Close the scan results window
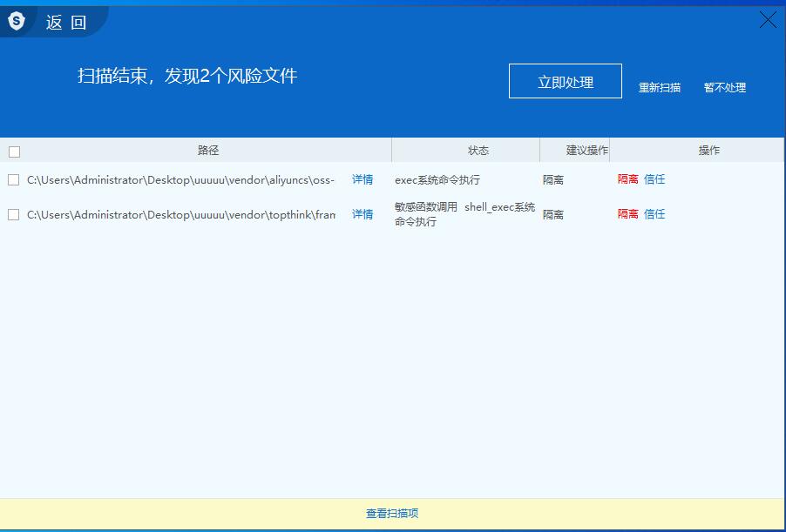Screen dimensions: 786x532 pos(768,20)
